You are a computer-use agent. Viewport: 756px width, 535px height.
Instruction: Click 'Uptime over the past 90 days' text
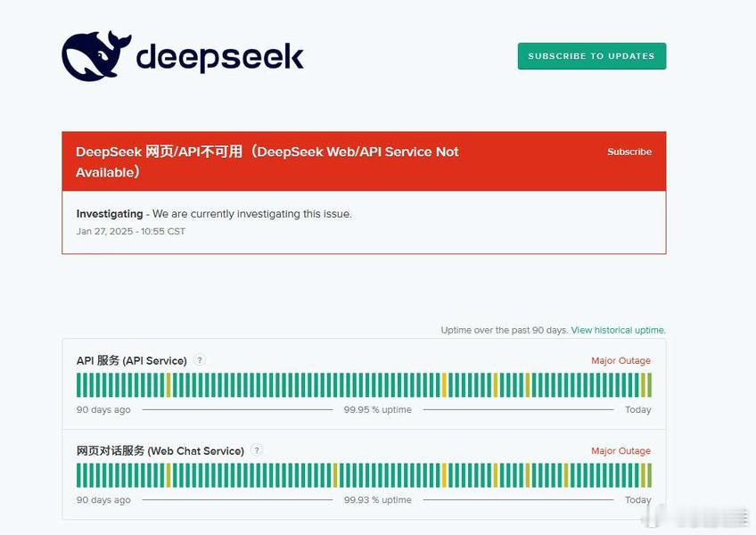[x=505, y=330]
